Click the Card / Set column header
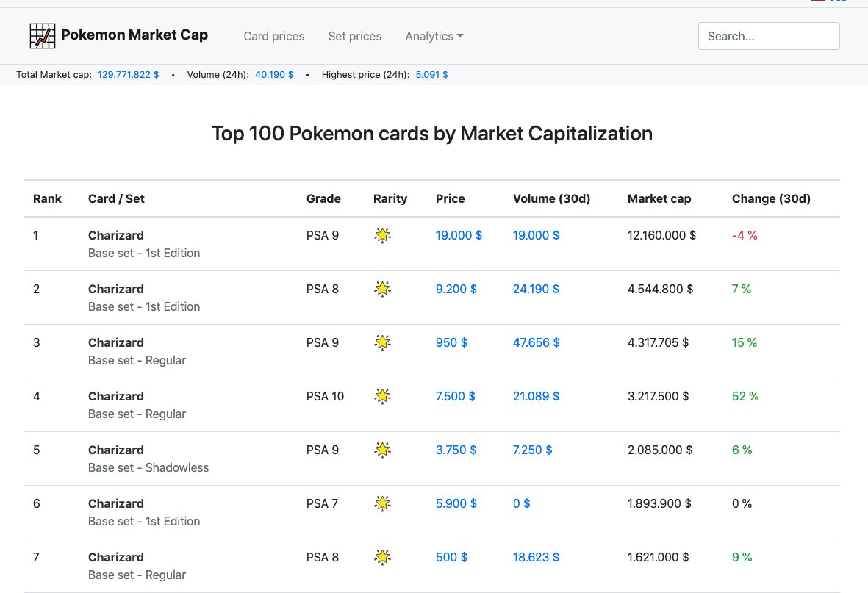868x593 pixels. pyautogui.click(x=116, y=199)
